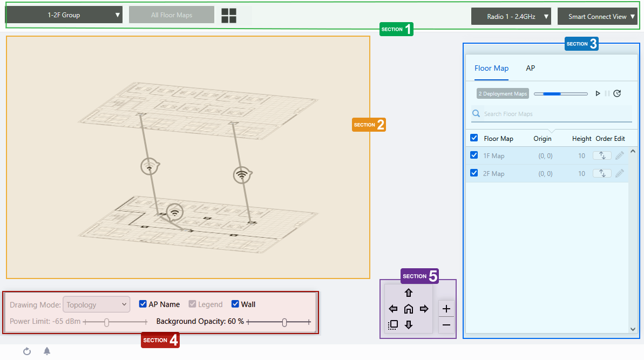644x360 pixels.
Task: Pan the map right with arrow
Action: (x=424, y=309)
